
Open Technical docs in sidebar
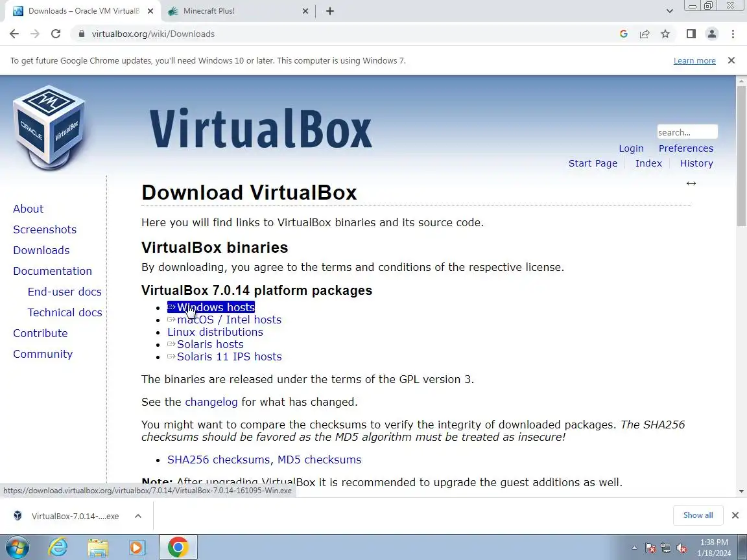(65, 312)
